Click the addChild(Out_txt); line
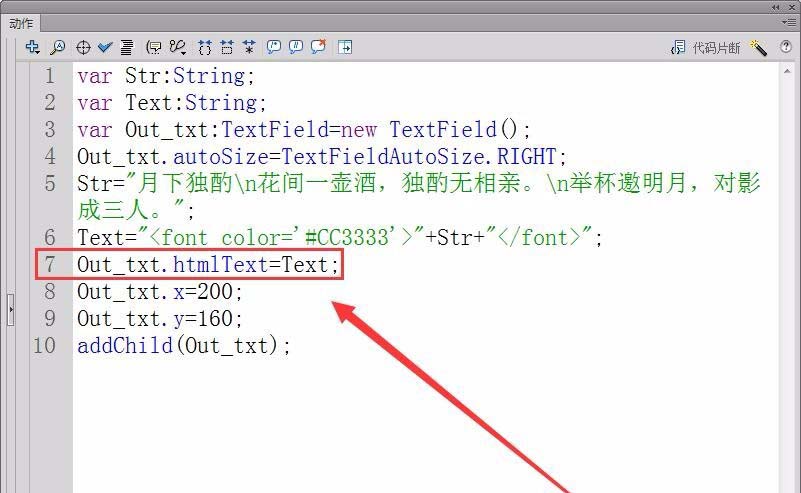The height and width of the screenshot is (493, 801). (183, 346)
